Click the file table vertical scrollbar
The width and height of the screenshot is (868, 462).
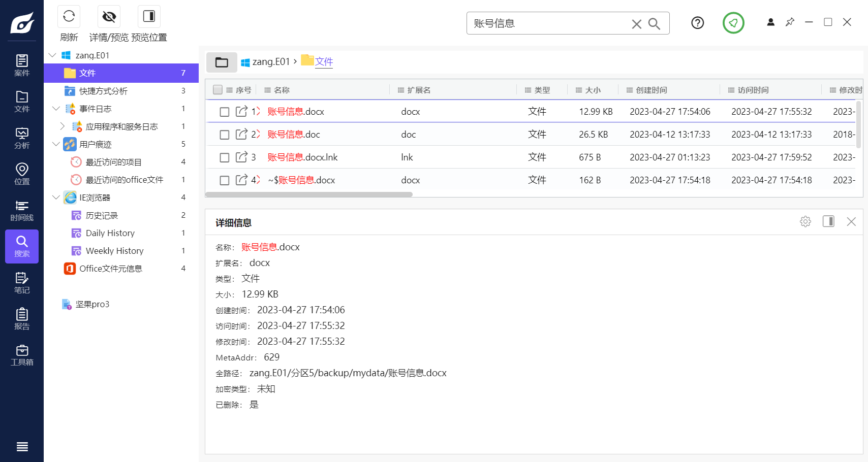click(x=859, y=125)
